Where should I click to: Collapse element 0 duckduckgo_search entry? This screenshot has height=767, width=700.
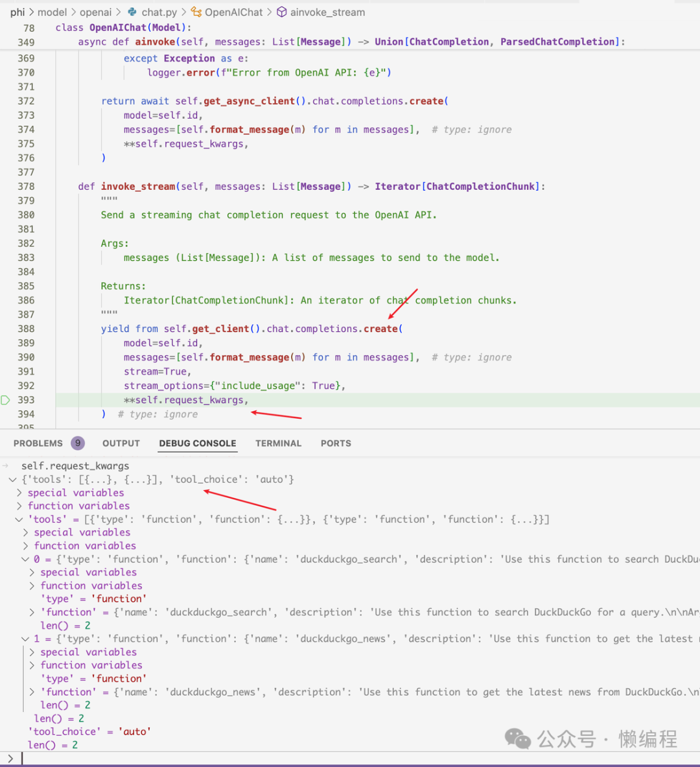click(x=25, y=558)
